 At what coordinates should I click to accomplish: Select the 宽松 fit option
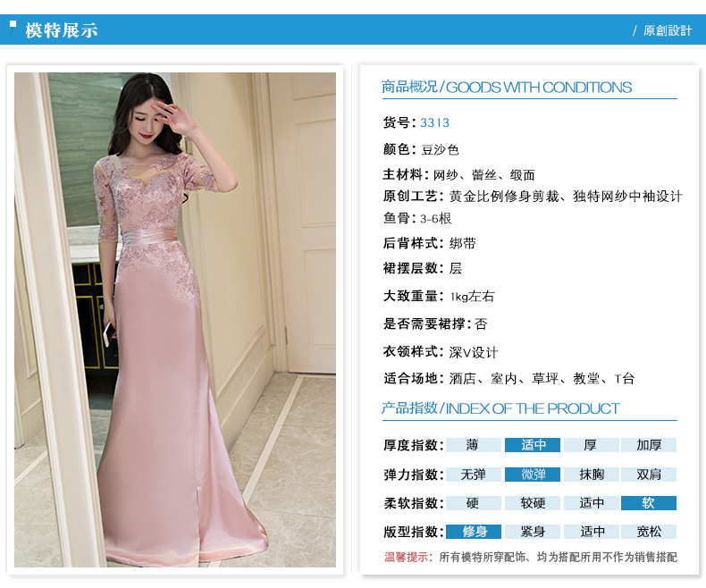(649, 532)
